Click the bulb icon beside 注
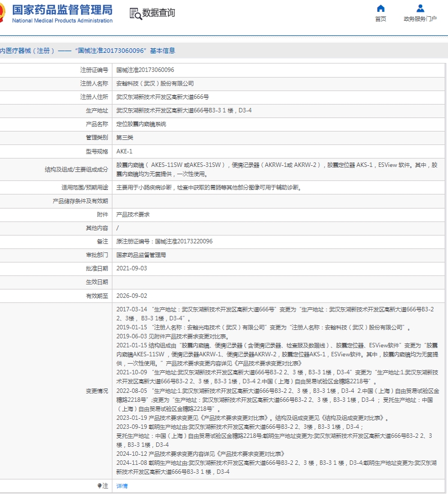The width and height of the screenshot is (448, 498). pos(99,486)
